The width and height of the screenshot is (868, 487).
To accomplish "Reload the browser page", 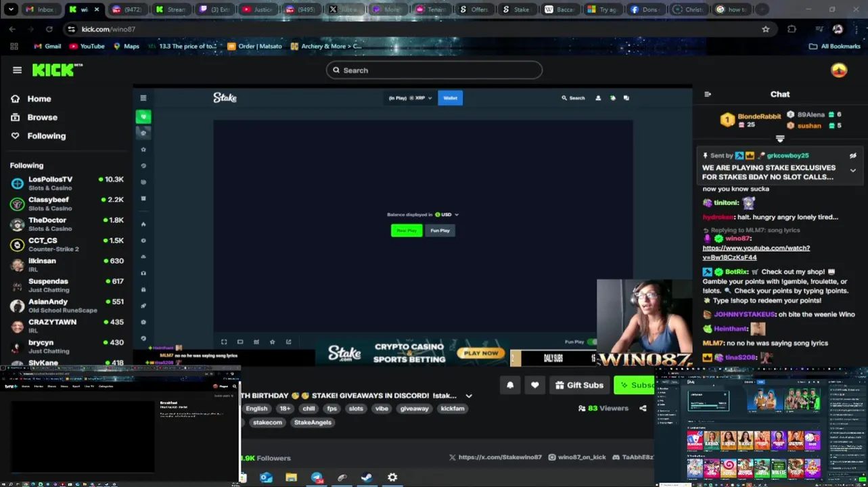I will 49,29.
